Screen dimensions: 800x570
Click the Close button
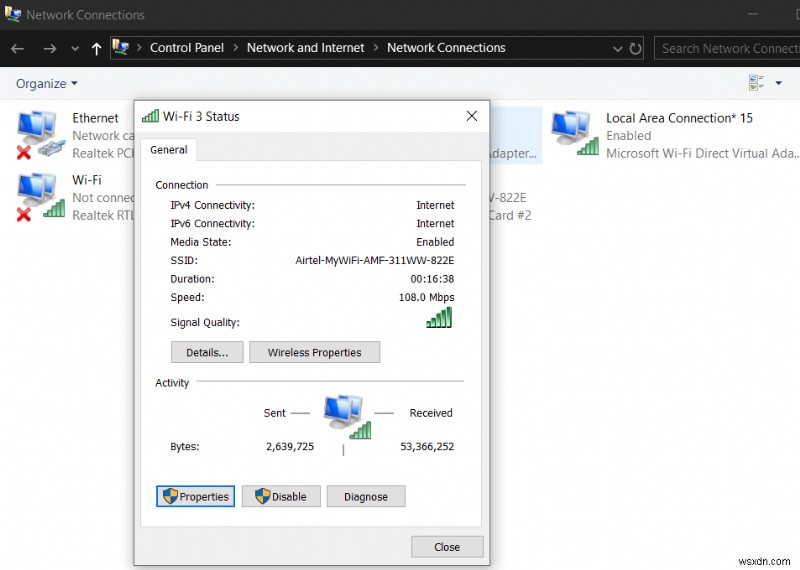[x=447, y=547]
